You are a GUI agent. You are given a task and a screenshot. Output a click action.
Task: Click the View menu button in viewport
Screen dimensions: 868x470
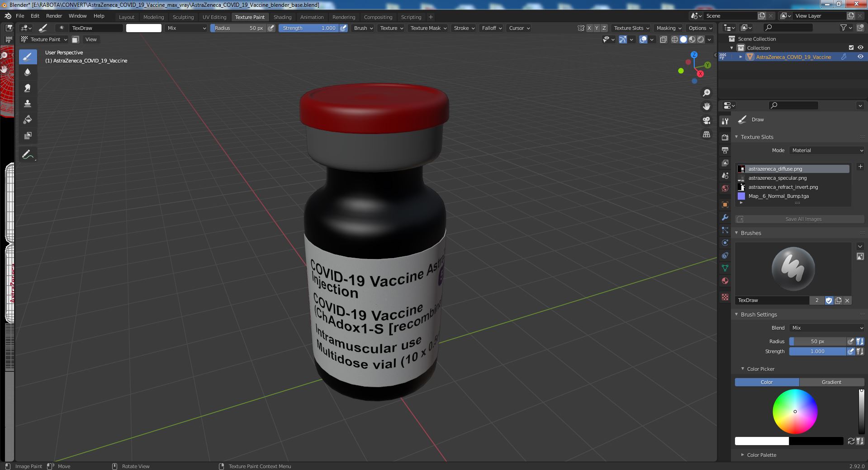[91, 39]
